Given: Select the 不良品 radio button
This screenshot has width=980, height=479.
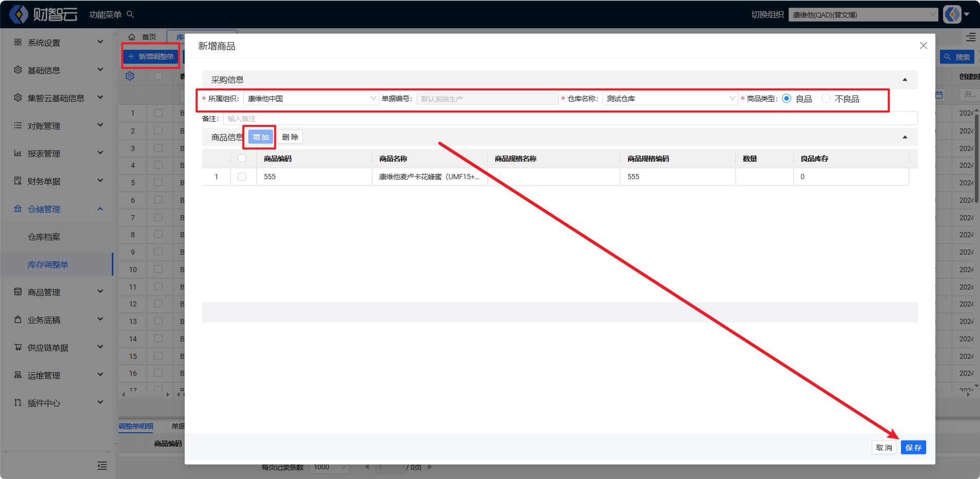Looking at the screenshot, I should [826, 99].
